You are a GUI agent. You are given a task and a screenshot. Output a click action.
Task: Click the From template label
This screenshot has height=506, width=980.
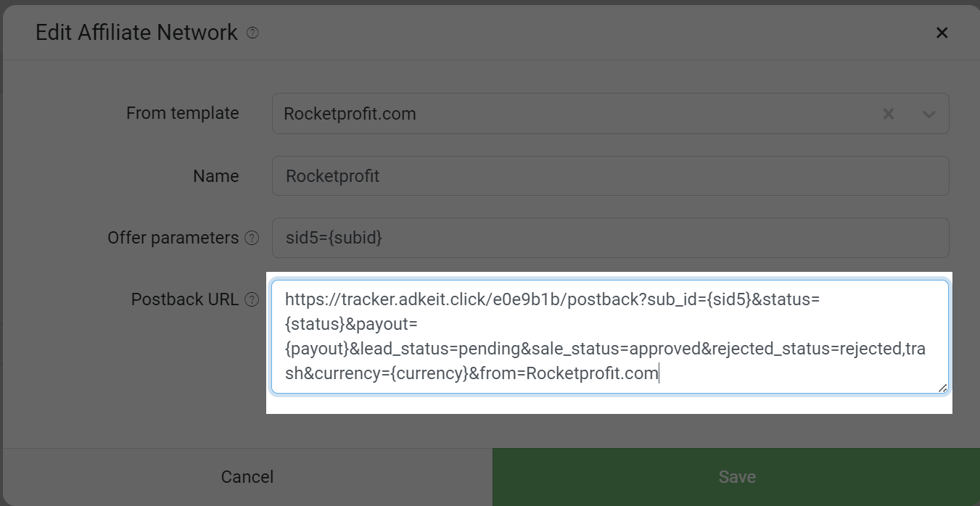click(x=182, y=113)
